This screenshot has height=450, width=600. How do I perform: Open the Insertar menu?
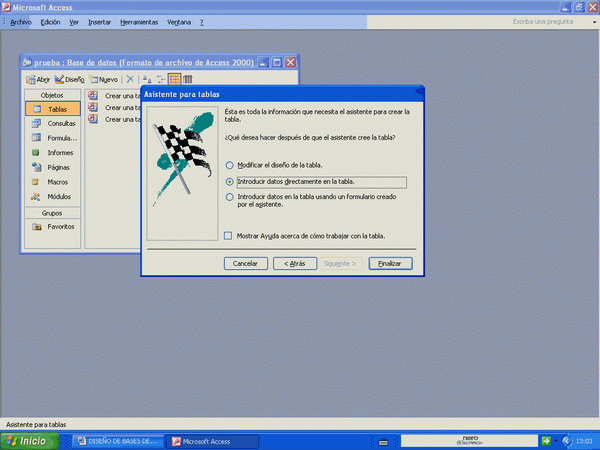tap(99, 22)
